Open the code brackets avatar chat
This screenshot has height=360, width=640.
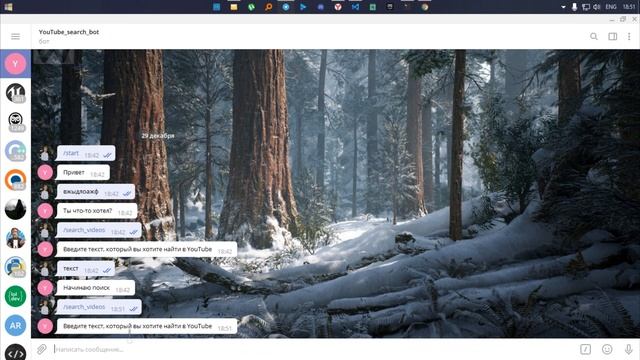click(16, 352)
